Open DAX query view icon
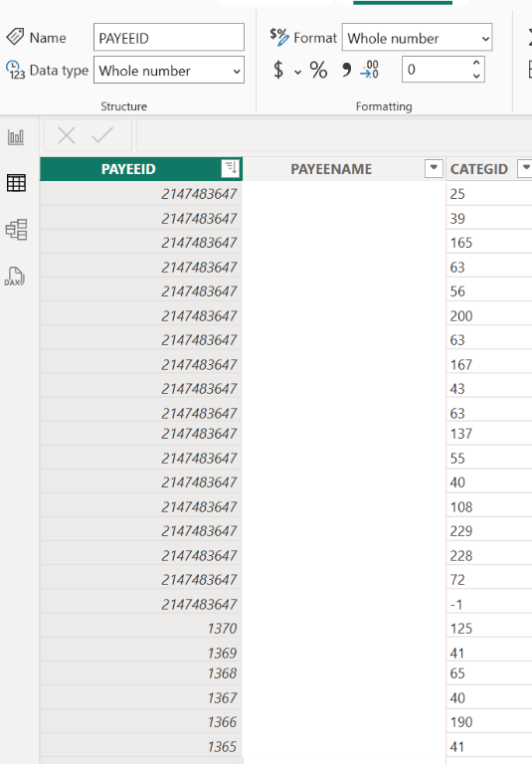 click(x=15, y=277)
